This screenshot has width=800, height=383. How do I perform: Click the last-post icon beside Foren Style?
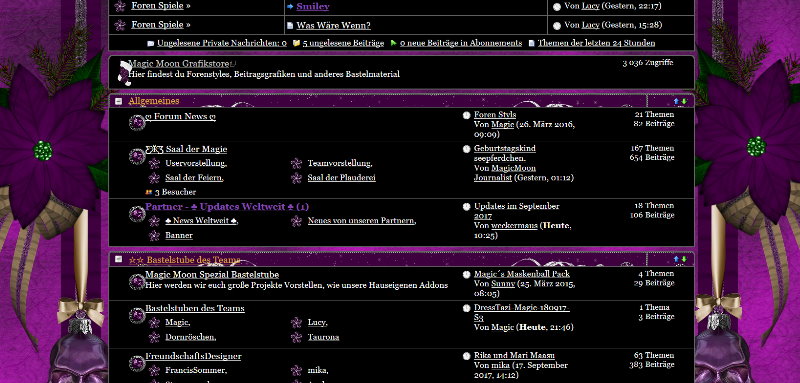coord(466,115)
